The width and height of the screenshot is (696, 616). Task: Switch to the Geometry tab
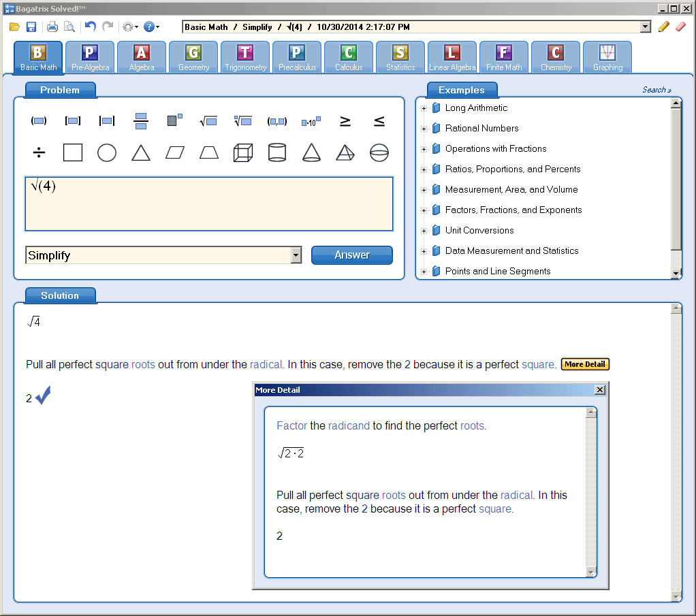point(193,57)
